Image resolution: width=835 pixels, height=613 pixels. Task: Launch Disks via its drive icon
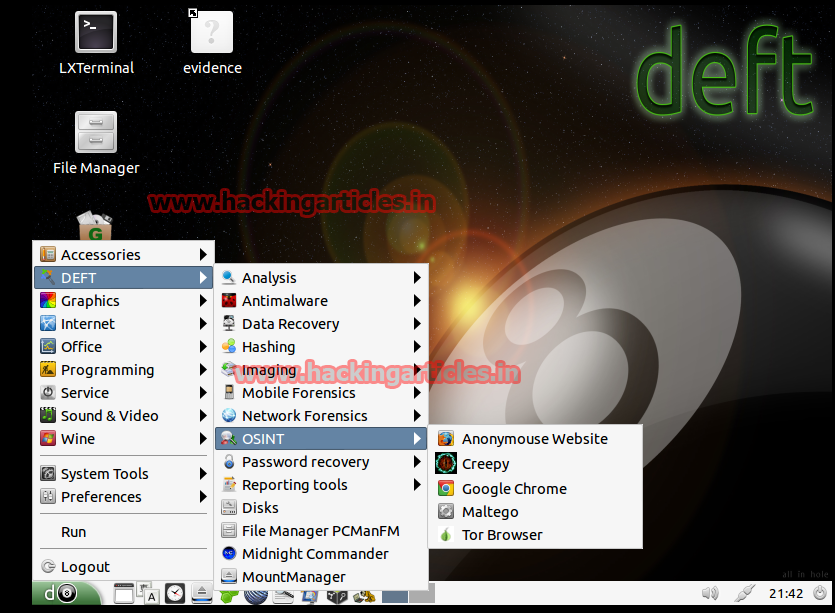click(229, 508)
